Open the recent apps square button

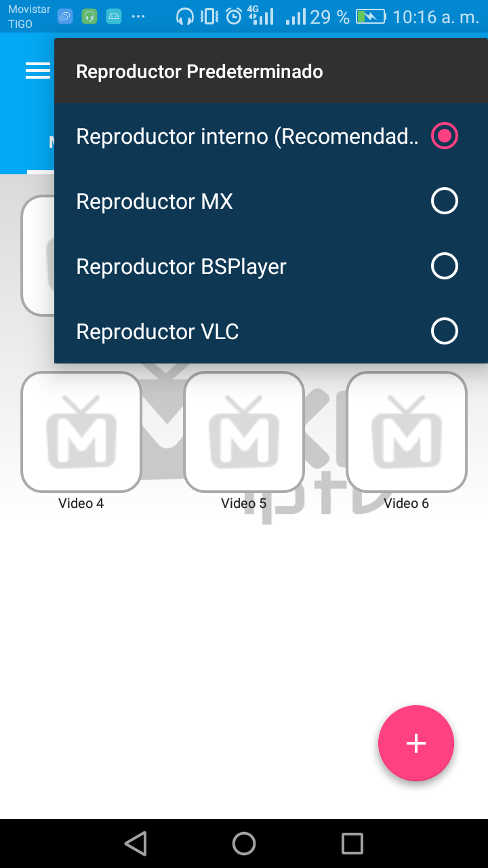coord(352,844)
